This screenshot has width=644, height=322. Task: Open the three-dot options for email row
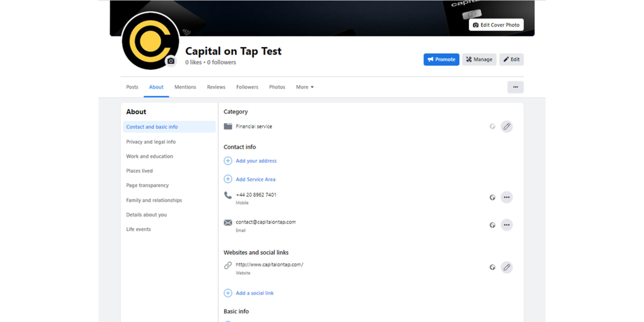click(507, 225)
